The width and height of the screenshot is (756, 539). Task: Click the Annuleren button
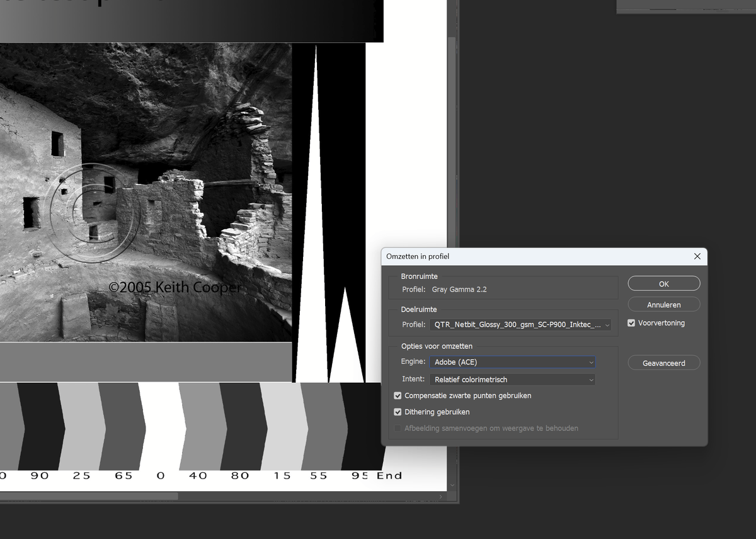[x=663, y=305]
